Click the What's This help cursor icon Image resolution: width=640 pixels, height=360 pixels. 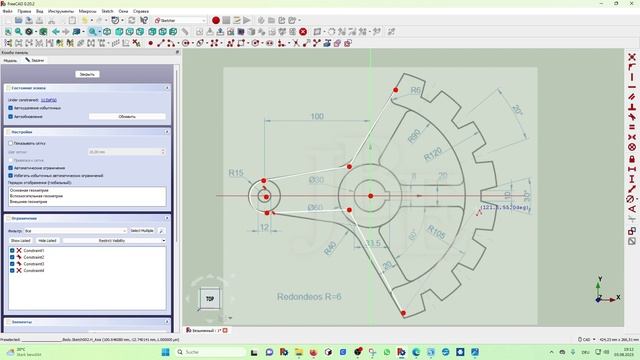coord(144,20)
